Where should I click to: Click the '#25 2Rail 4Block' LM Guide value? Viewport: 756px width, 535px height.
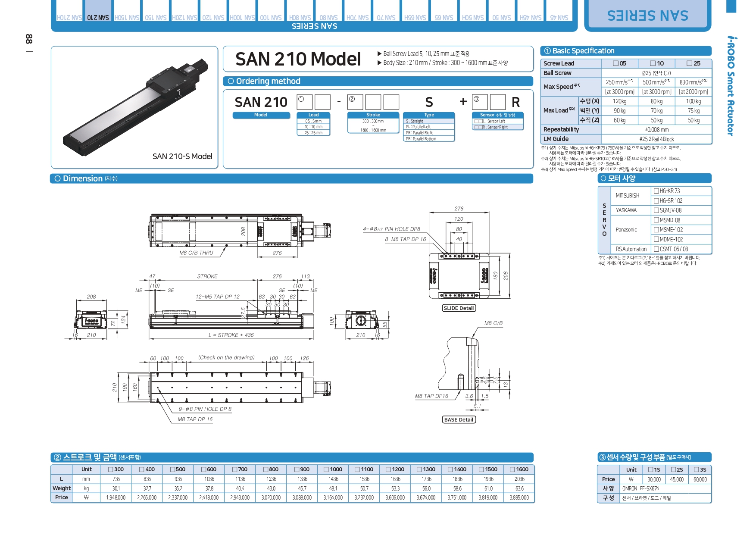tap(656, 139)
